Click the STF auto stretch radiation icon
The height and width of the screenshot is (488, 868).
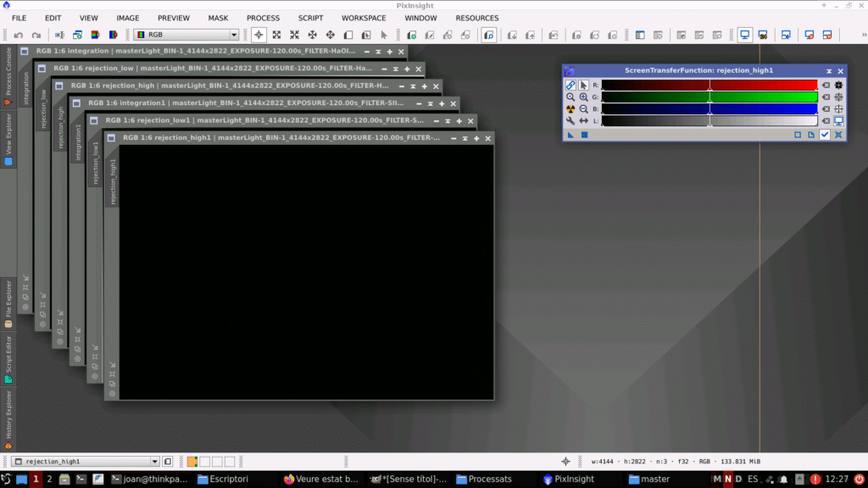click(x=570, y=109)
